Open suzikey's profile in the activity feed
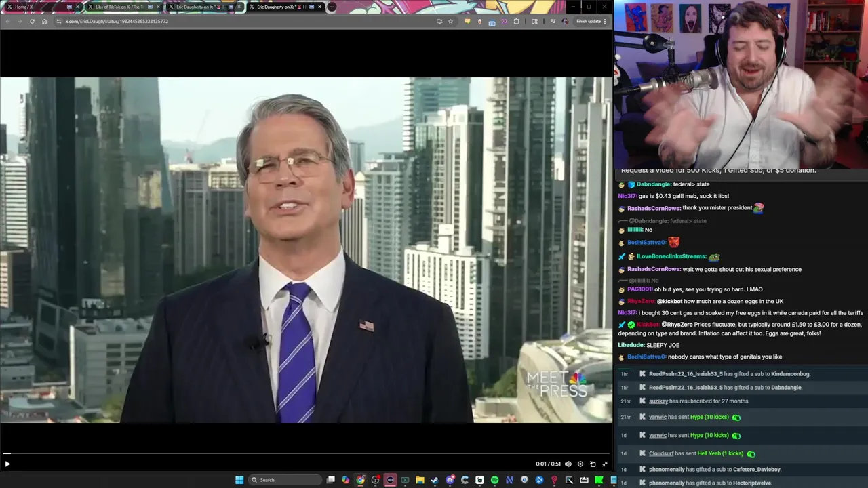The width and height of the screenshot is (868, 488). coord(658,401)
